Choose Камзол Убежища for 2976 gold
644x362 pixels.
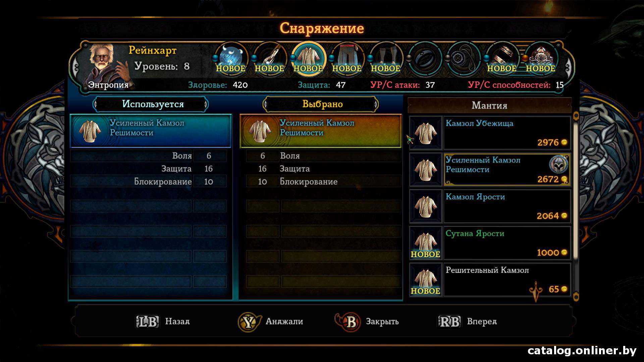point(490,133)
